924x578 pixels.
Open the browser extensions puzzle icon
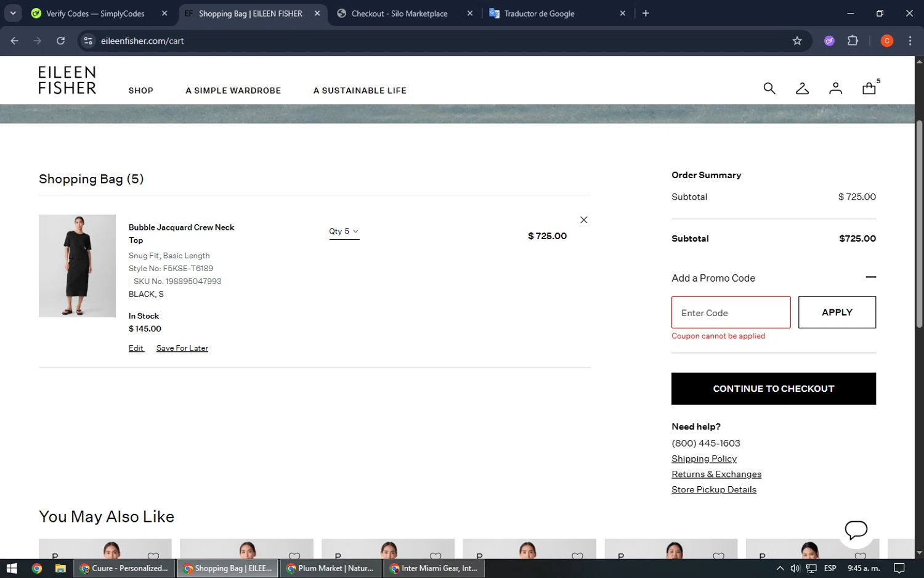point(853,41)
